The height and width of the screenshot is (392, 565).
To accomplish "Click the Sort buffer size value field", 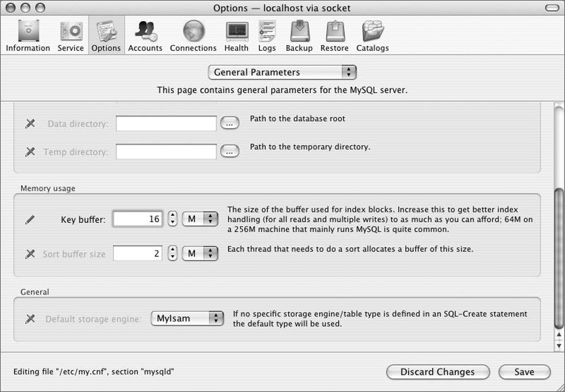I will click(x=138, y=253).
